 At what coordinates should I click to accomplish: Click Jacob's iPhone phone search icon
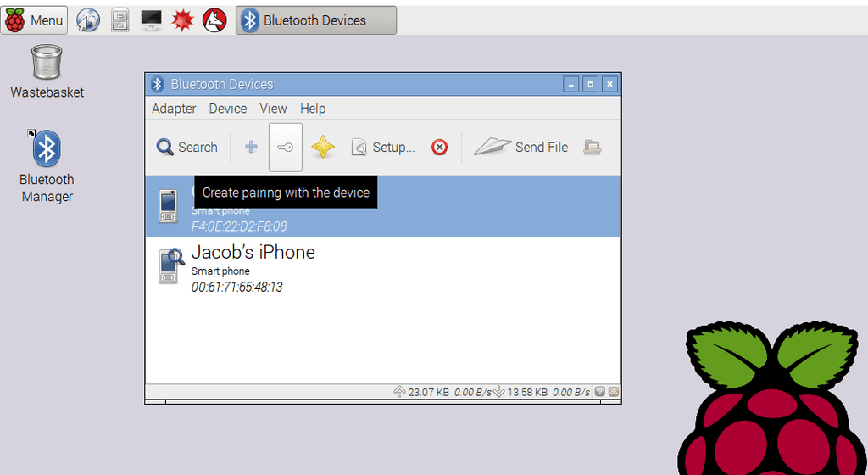(170, 266)
